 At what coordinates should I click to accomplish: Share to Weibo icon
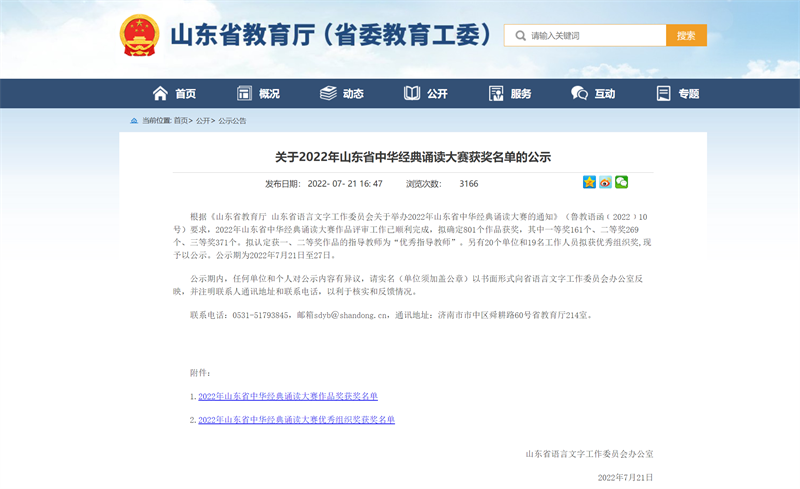coord(605,182)
